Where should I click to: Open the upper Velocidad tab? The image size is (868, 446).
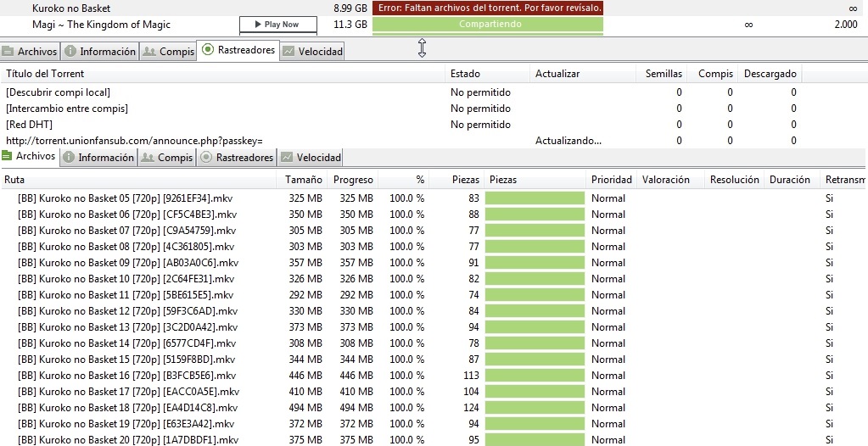[x=312, y=52]
